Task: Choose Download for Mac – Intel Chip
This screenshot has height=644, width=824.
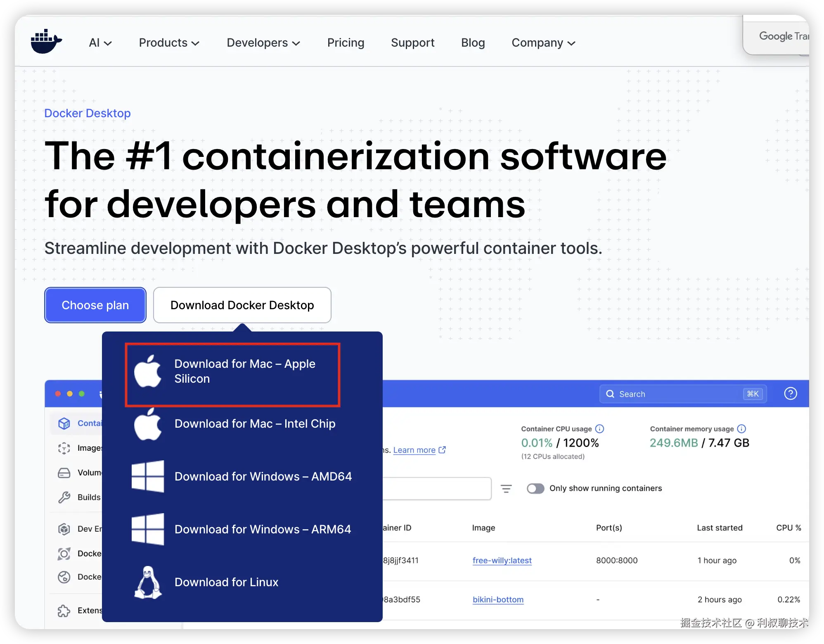Action: 254,424
